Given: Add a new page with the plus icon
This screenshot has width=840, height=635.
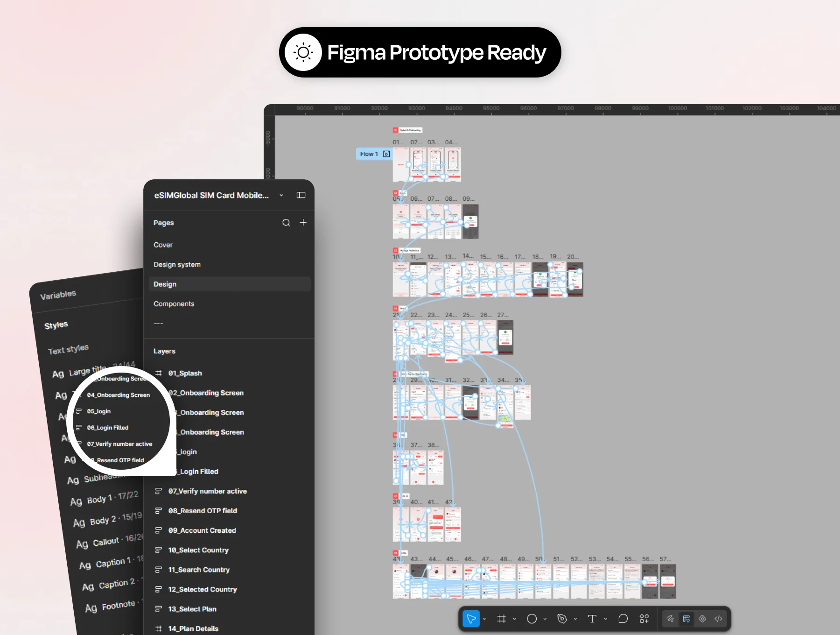Looking at the screenshot, I should coord(303,223).
